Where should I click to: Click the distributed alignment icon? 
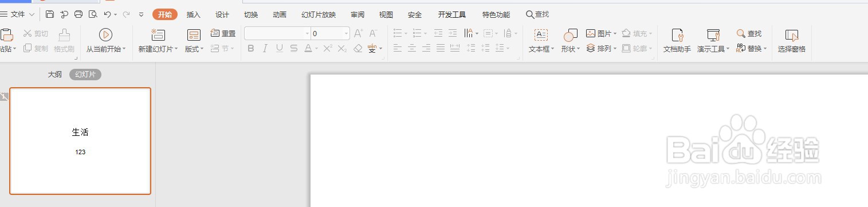pyautogui.click(x=455, y=49)
